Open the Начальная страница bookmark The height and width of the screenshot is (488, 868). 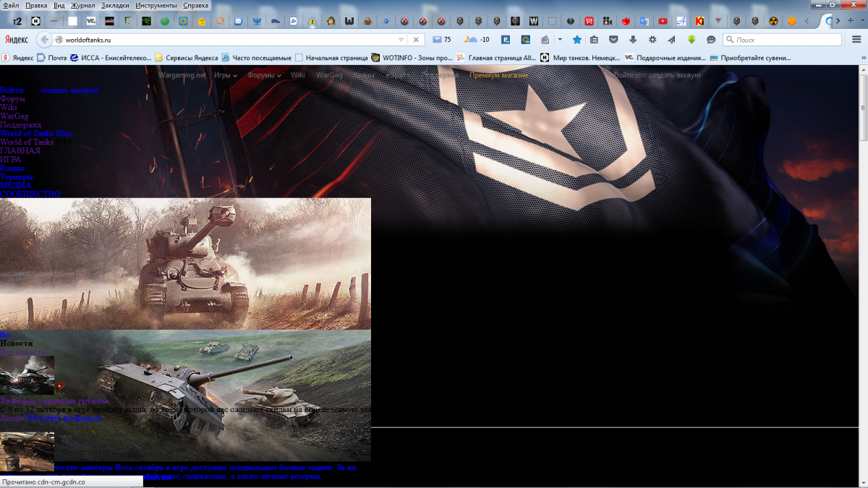point(331,58)
